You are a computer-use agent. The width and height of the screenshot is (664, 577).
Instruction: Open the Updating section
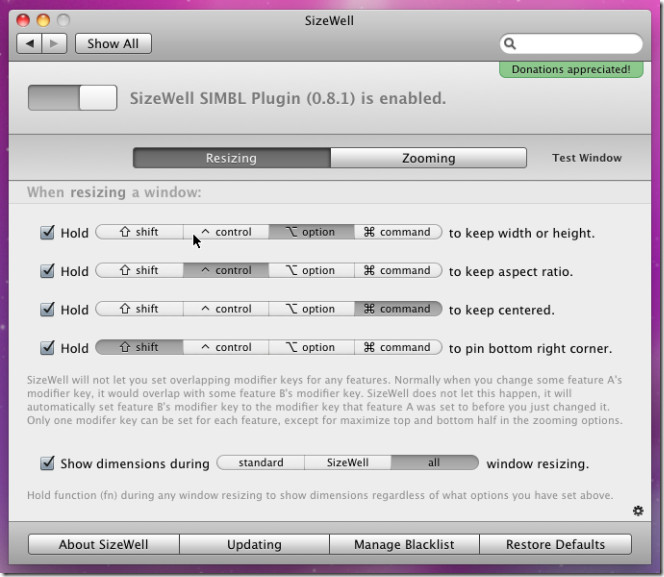click(254, 544)
